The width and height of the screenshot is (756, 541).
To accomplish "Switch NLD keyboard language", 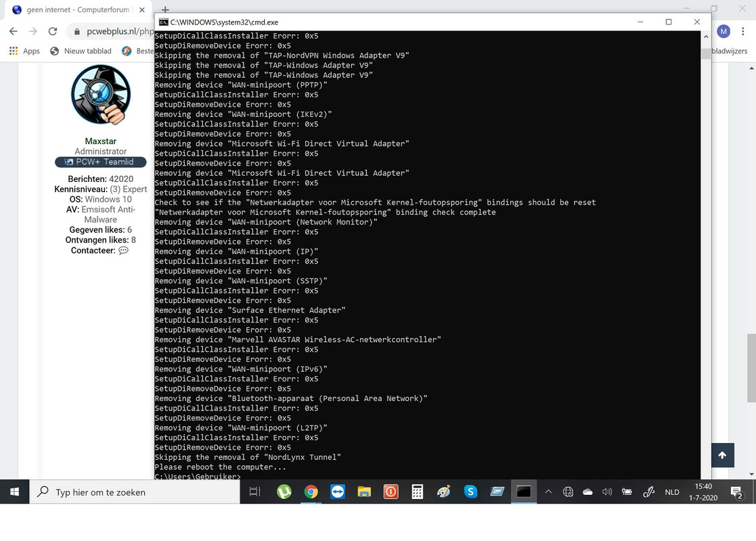I will [x=672, y=492].
